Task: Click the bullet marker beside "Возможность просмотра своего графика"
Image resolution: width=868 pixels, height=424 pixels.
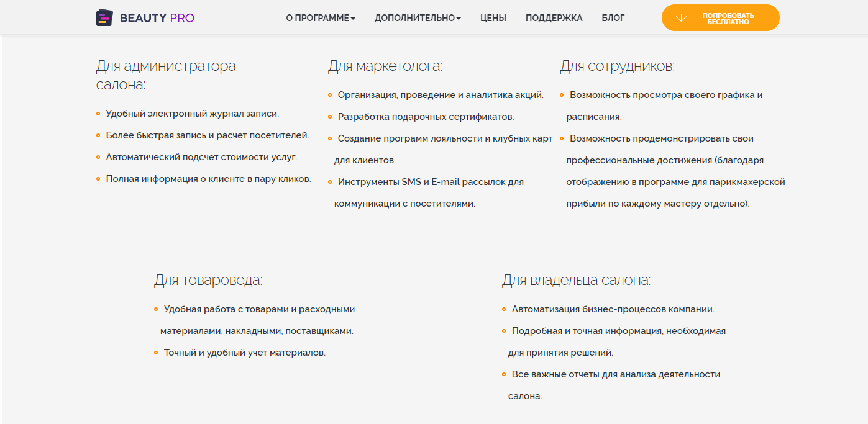Action: tap(562, 95)
